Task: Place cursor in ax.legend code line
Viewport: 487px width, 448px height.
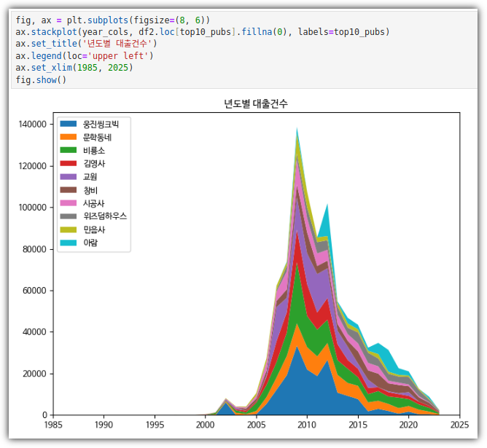Action: tap(85, 56)
